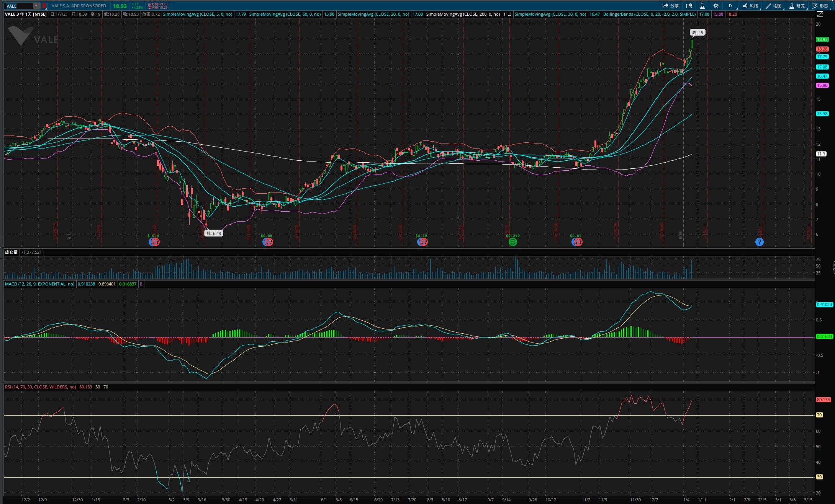Open chart settings gear icon

[716, 6]
